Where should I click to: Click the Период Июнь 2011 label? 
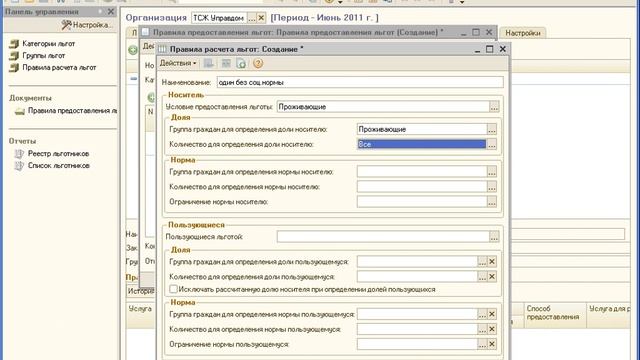[324, 18]
